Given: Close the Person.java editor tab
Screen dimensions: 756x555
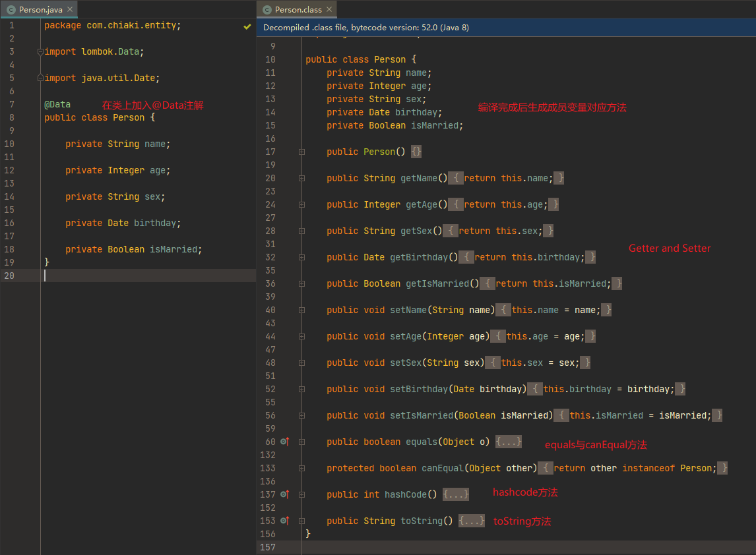Looking at the screenshot, I should (70, 10).
